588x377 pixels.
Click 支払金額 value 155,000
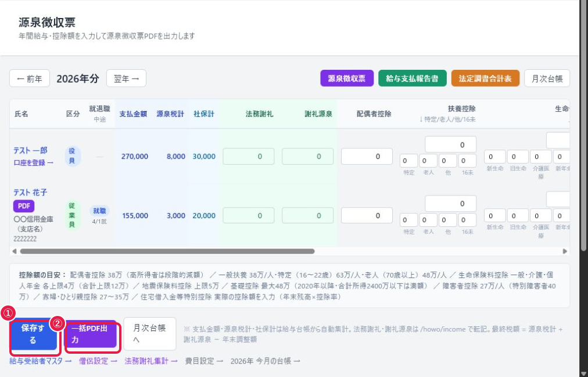click(x=135, y=215)
